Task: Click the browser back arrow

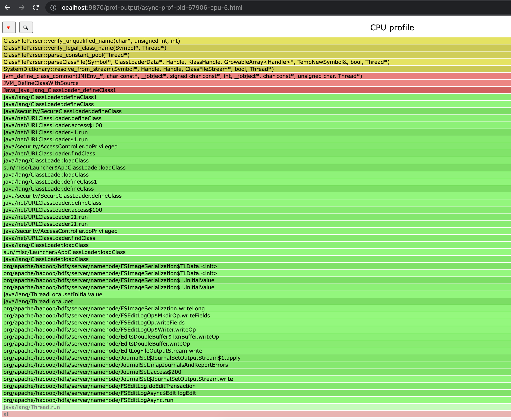Action: click(x=7, y=7)
